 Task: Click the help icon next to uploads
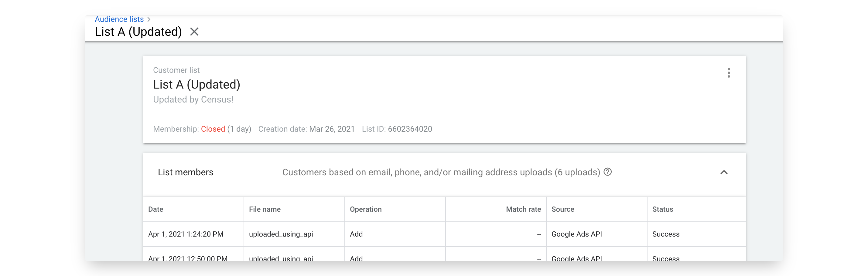tap(607, 172)
